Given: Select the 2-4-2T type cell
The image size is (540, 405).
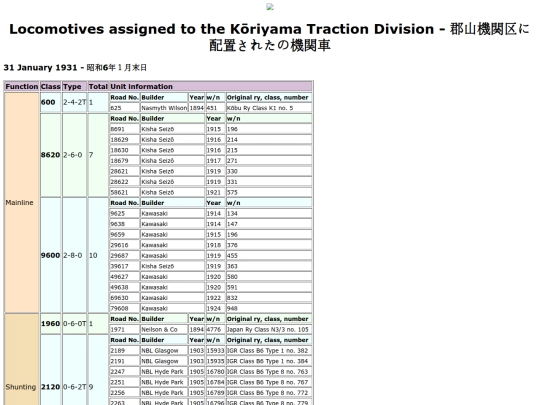Looking at the screenshot, I should click(74, 102).
